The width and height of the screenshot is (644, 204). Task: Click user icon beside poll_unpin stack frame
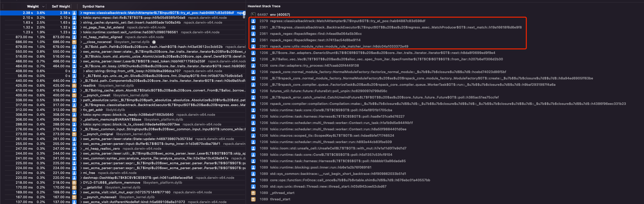coord(253,91)
